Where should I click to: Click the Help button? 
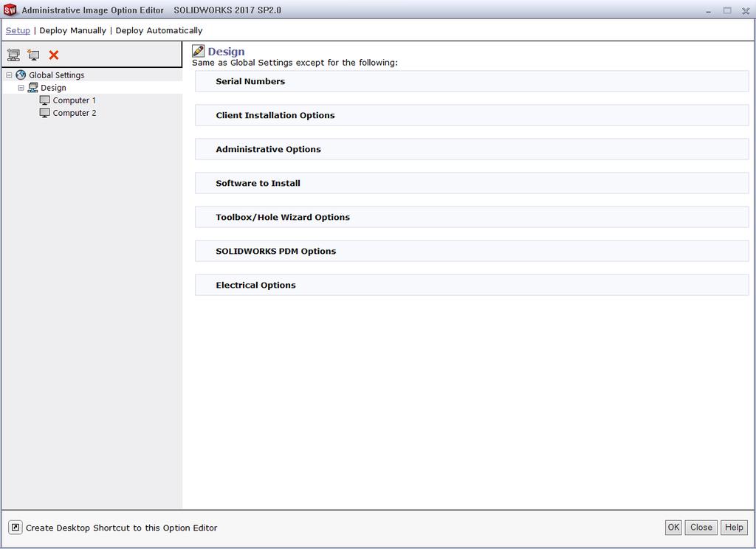click(x=734, y=528)
